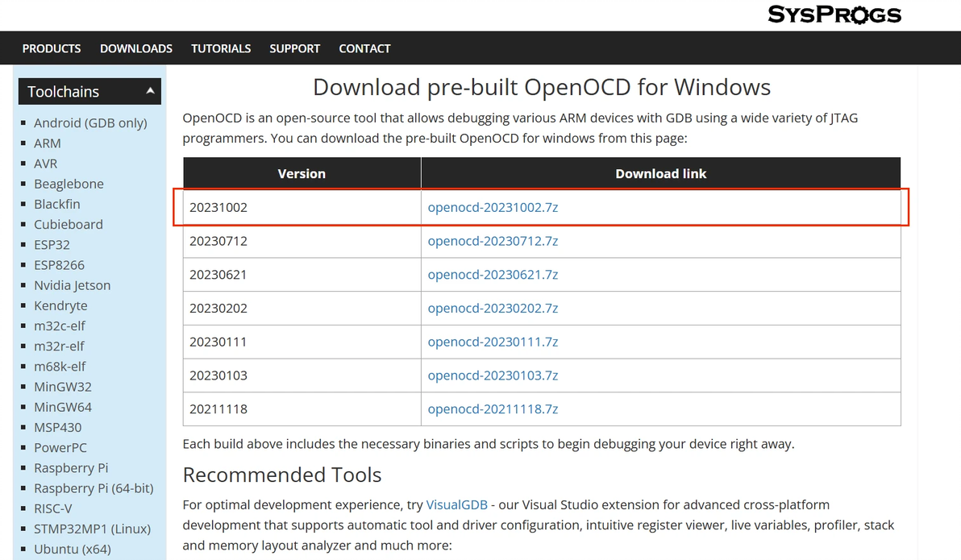The width and height of the screenshot is (961, 560).
Task: Open the Raspberry Pi (64-bit) toolchain
Action: pyautogui.click(x=94, y=488)
